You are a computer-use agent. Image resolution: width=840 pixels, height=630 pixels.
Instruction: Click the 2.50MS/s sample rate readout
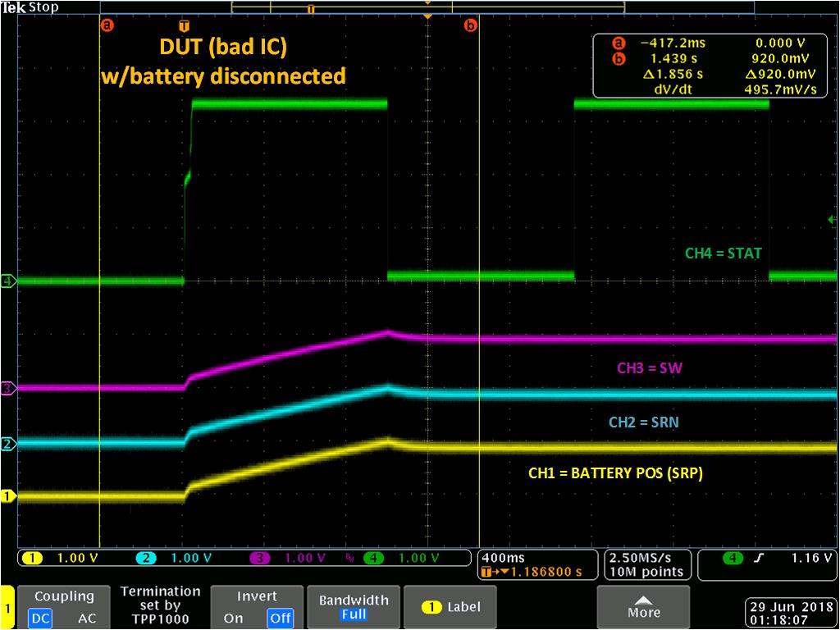(x=640, y=558)
